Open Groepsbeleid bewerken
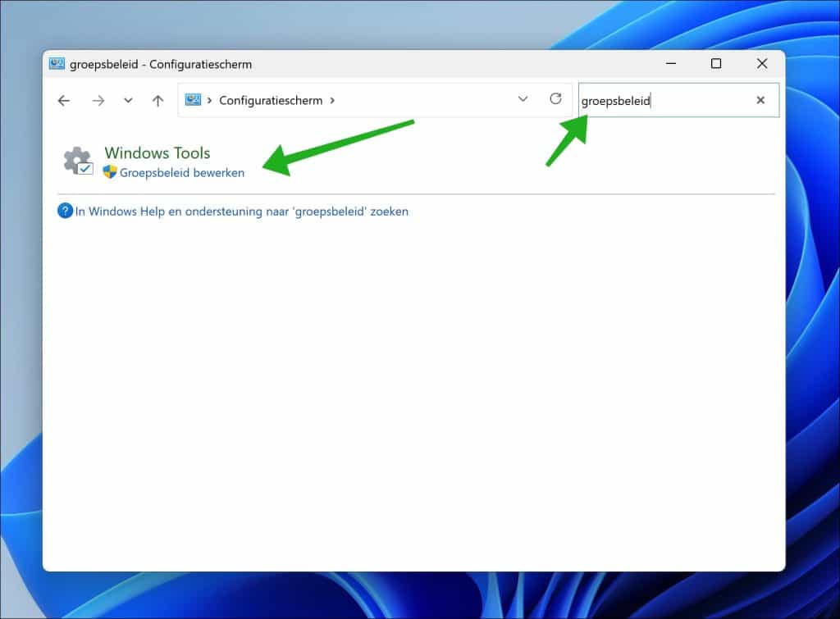840x619 pixels. (184, 173)
